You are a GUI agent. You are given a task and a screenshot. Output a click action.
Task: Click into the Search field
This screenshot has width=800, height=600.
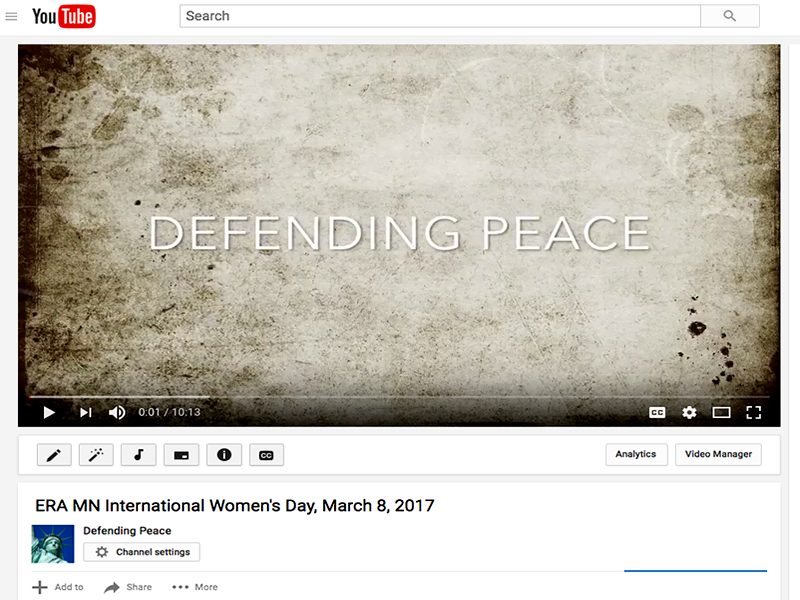point(440,16)
